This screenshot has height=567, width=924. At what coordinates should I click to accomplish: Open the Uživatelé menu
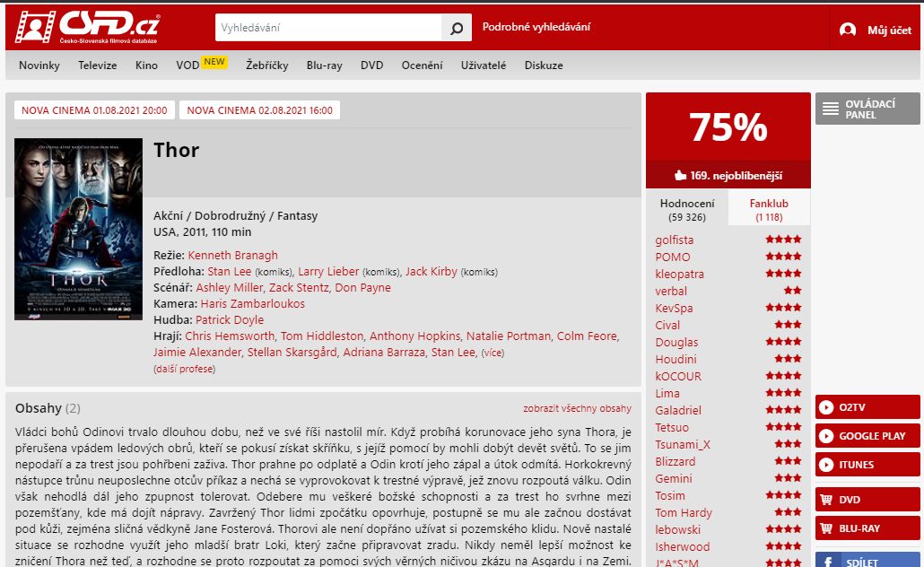point(484,65)
